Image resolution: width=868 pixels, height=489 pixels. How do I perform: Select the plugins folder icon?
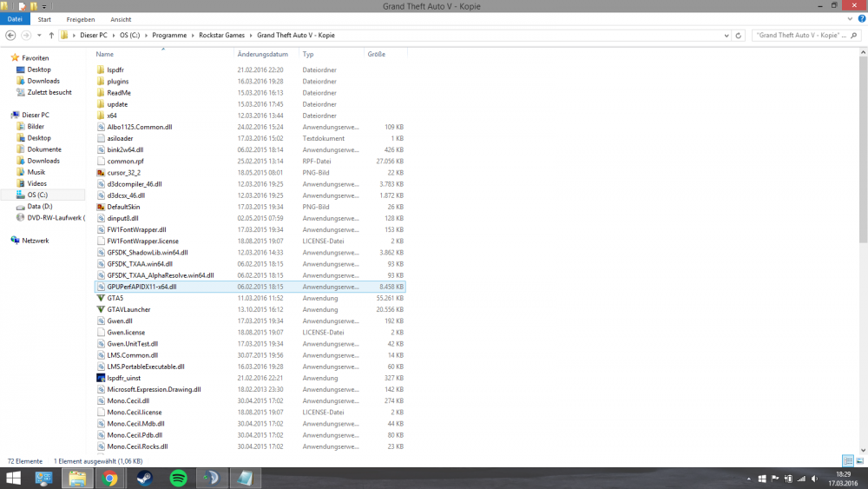tap(100, 82)
